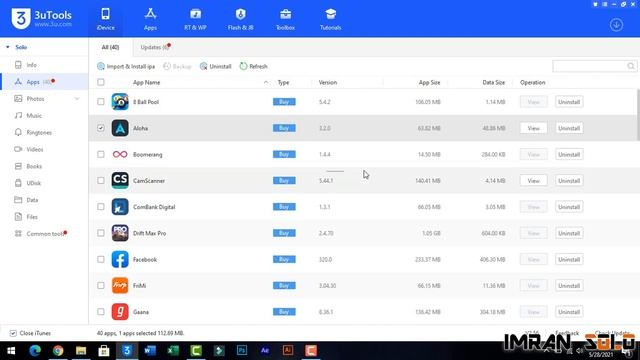The width and height of the screenshot is (640, 360).
Task: Check the CamScanner checkbox
Action: [101, 180]
